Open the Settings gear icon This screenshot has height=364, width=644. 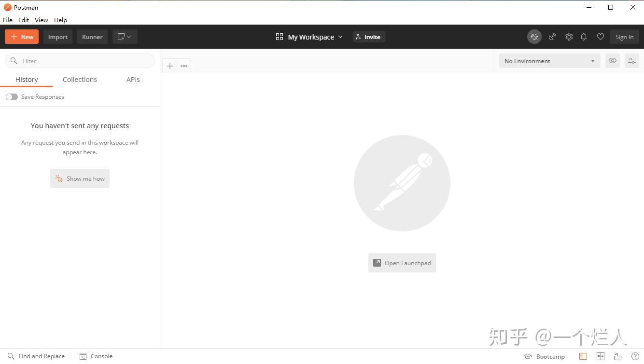tap(569, 37)
